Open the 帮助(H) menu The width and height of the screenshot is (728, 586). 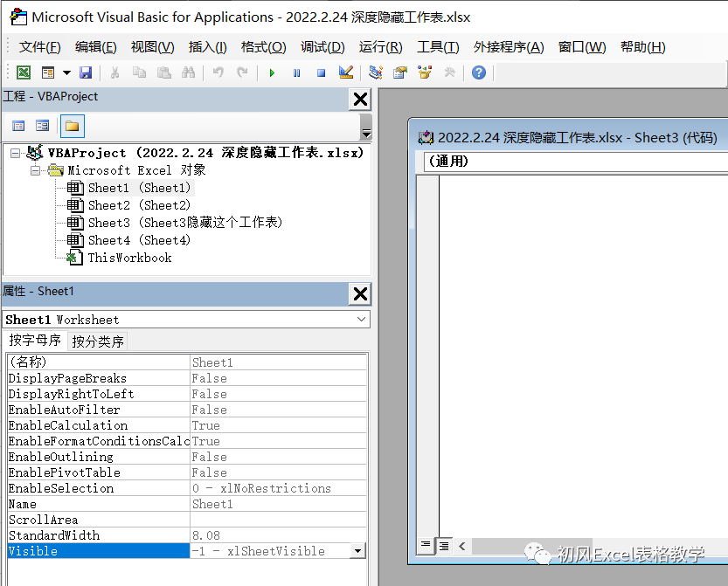[x=642, y=47]
